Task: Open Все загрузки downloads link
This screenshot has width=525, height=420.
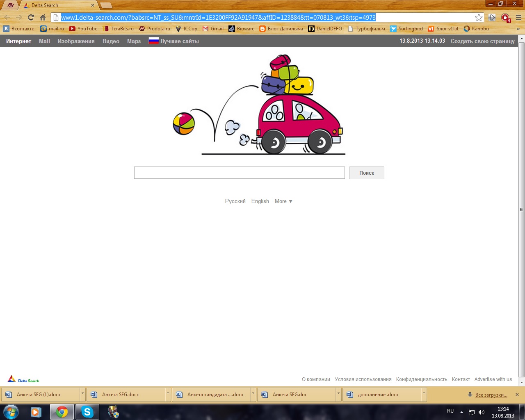Action: click(x=491, y=395)
